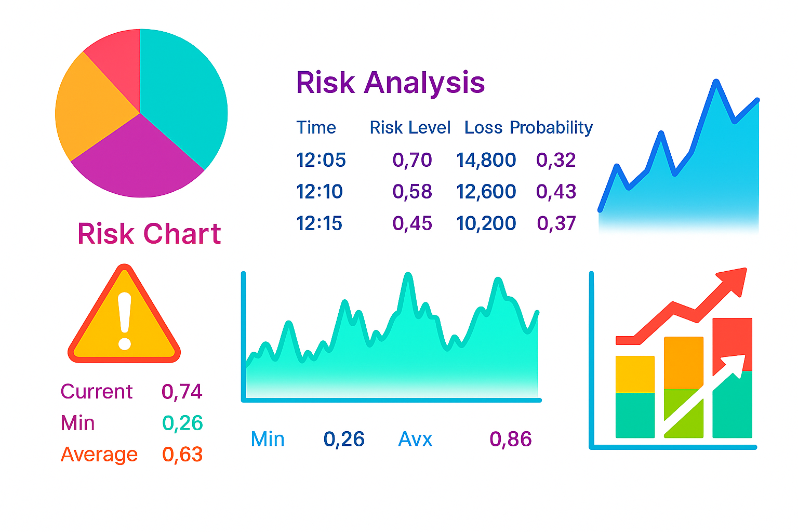Image resolution: width=798 pixels, height=532 pixels.
Task: Click the Current risk value 0,74
Action: [182, 392]
